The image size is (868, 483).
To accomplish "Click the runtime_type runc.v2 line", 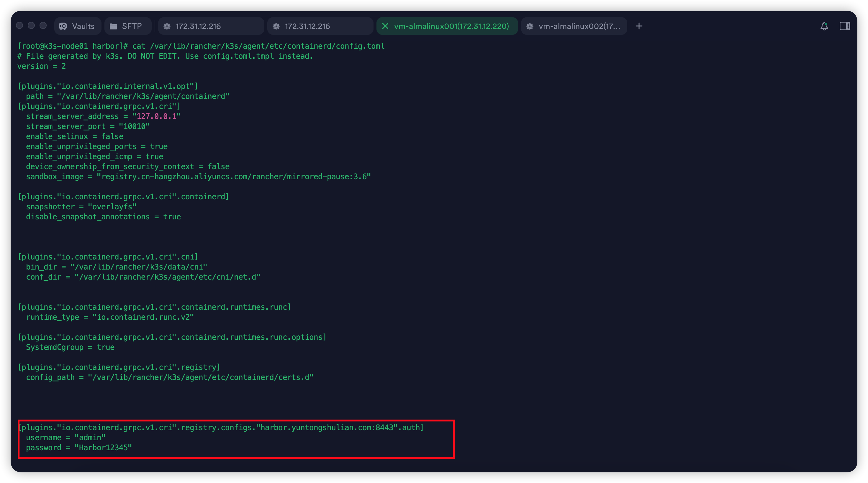I will [x=110, y=317].
